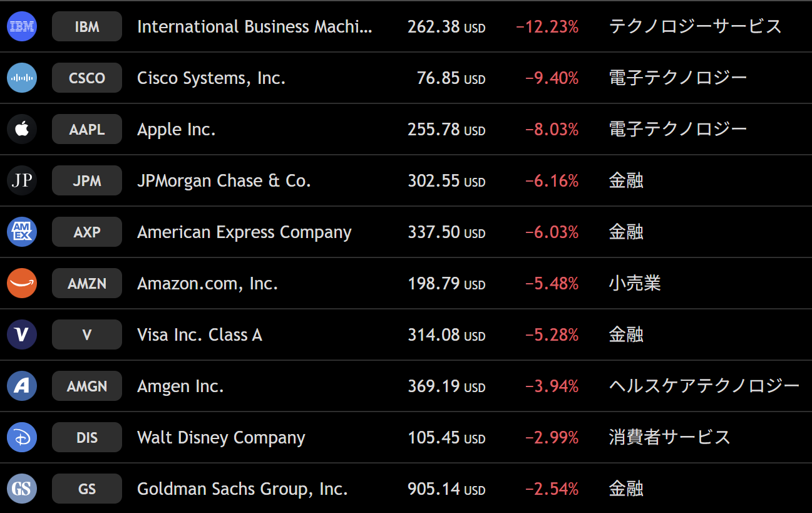Follow the JPMorgan Chase & Co. link
The width and height of the screenshot is (812, 513).
point(224,180)
